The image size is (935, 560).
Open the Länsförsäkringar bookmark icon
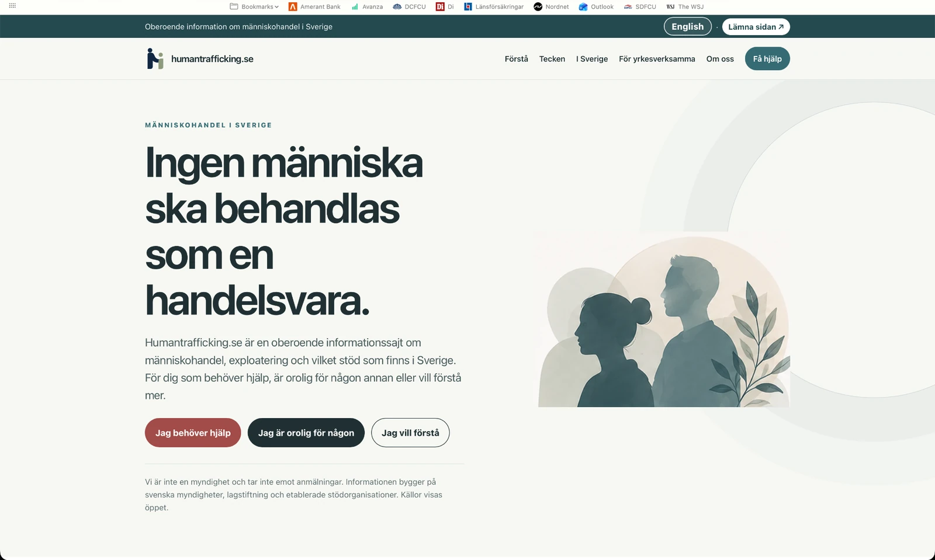[468, 6]
